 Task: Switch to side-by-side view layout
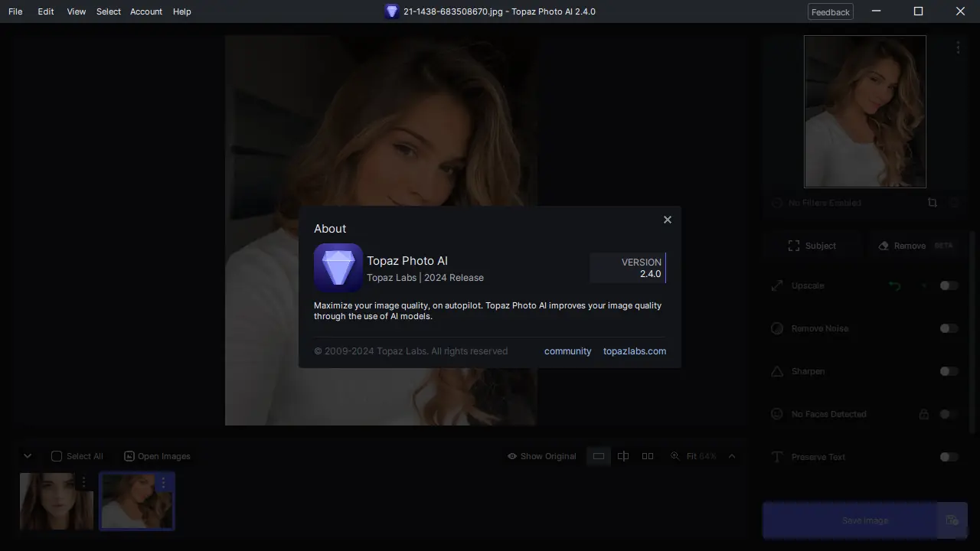648,456
